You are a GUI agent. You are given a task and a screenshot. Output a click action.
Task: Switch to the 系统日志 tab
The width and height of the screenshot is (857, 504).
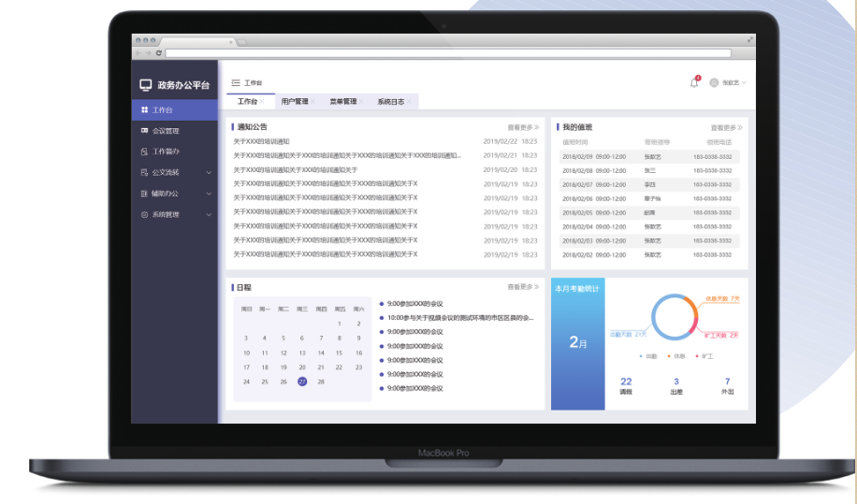pyautogui.click(x=391, y=102)
